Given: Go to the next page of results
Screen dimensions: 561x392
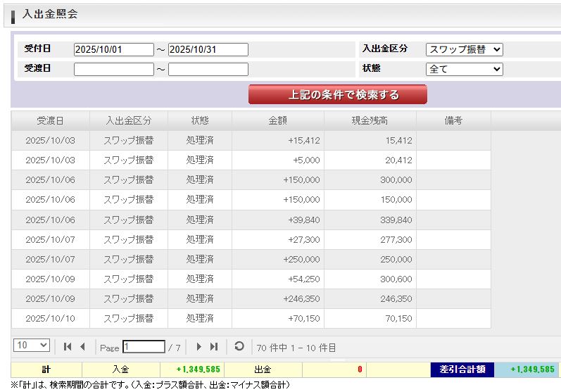Looking at the screenshot, I should [199, 346].
